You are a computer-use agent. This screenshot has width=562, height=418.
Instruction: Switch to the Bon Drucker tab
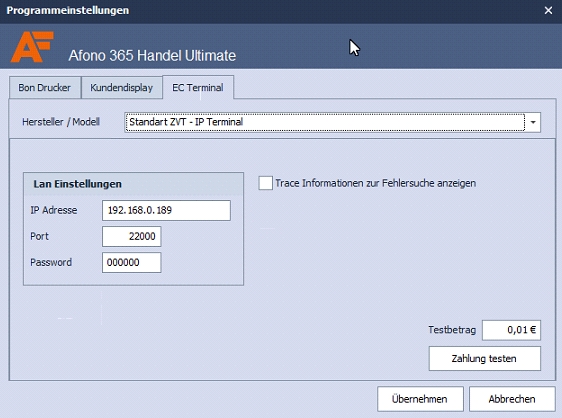click(45, 87)
